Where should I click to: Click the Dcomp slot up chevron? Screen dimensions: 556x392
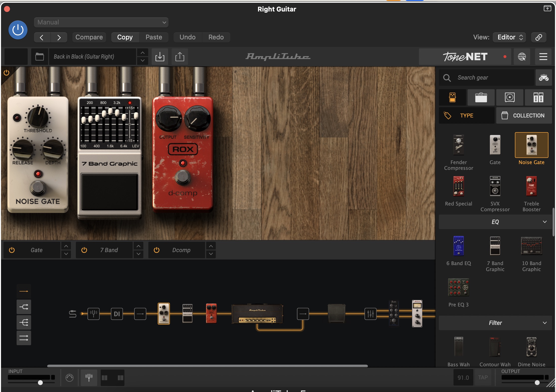click(x=211, y=246)
